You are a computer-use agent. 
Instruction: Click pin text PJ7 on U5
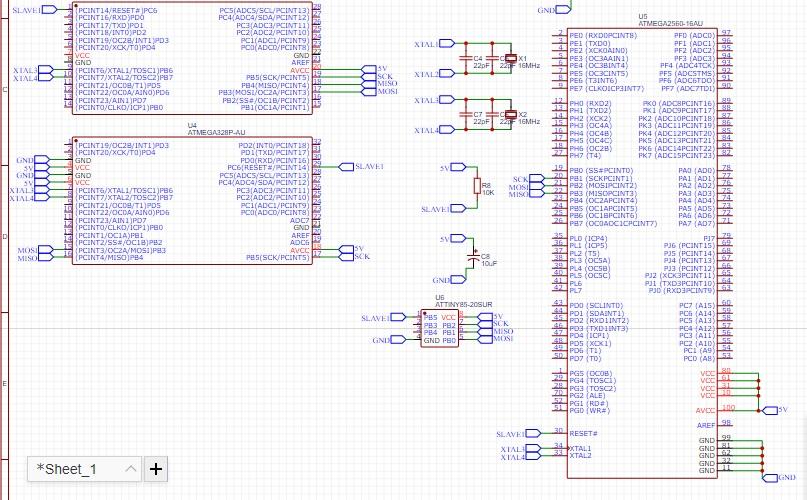pyautogui.click(x=709, y=238)
